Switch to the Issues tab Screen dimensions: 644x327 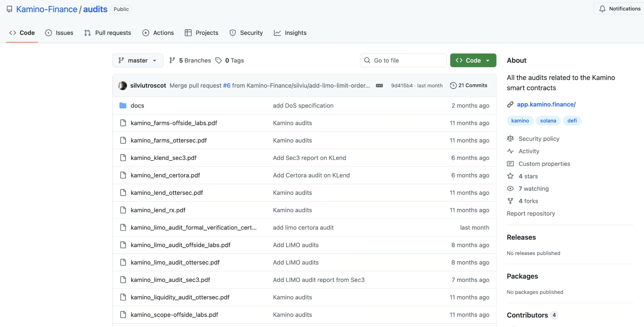pyautogui.click(x=59, y=33)
